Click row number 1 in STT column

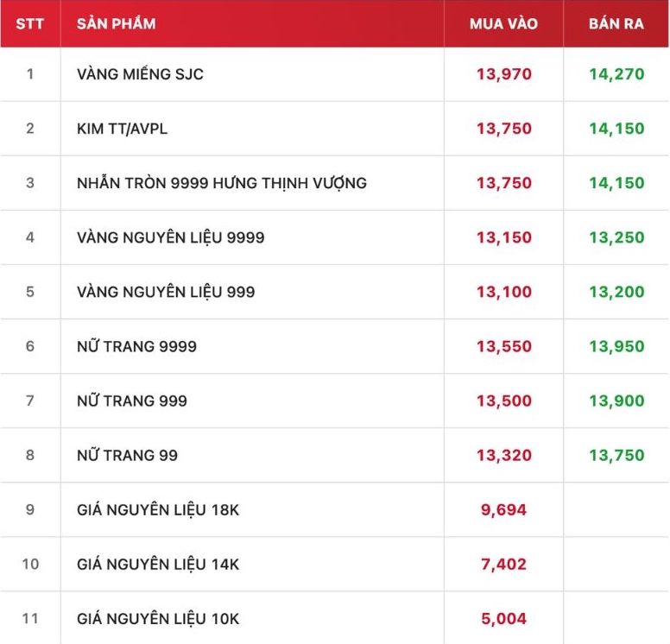coord(30,74)
